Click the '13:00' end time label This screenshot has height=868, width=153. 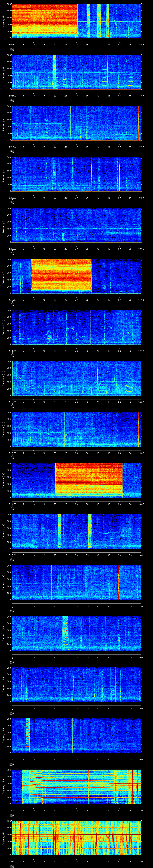[x=141, y=402]
